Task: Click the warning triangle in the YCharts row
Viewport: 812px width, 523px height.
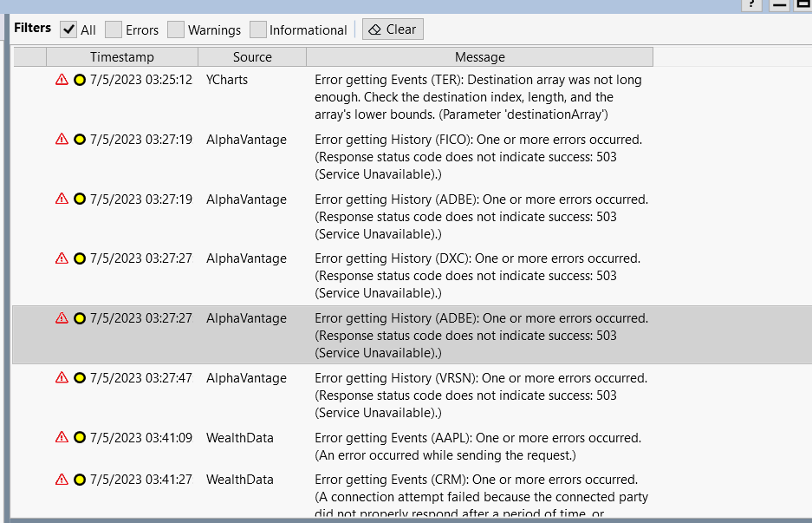Action: (x=62, y=80)
